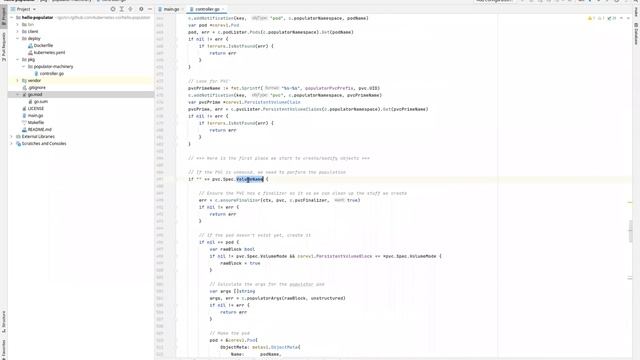Click highlighted VolumeName in the if statement
640x360 pixels.
pos(250,179)
